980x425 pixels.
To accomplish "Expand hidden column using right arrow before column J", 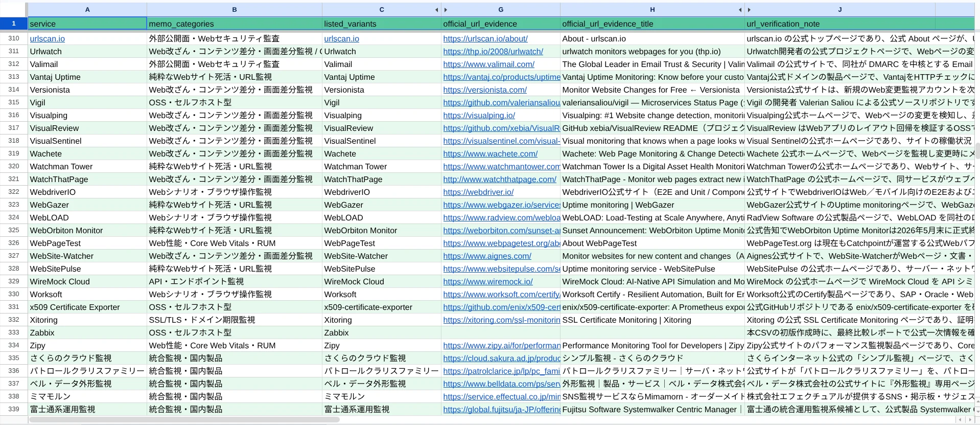I will click(749, 10).
